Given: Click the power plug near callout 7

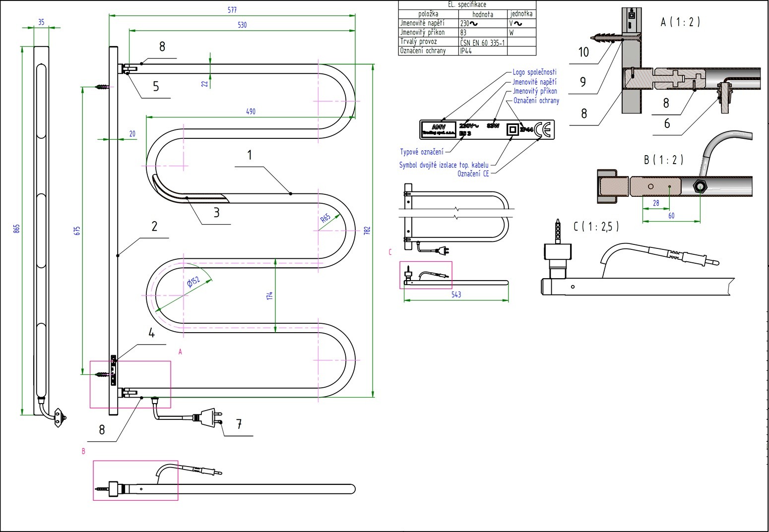Looking at the screenshot, I should click(209, 416).
